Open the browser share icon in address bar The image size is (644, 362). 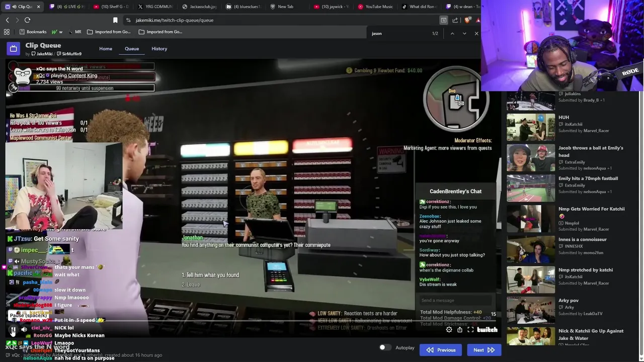[455, 20]
